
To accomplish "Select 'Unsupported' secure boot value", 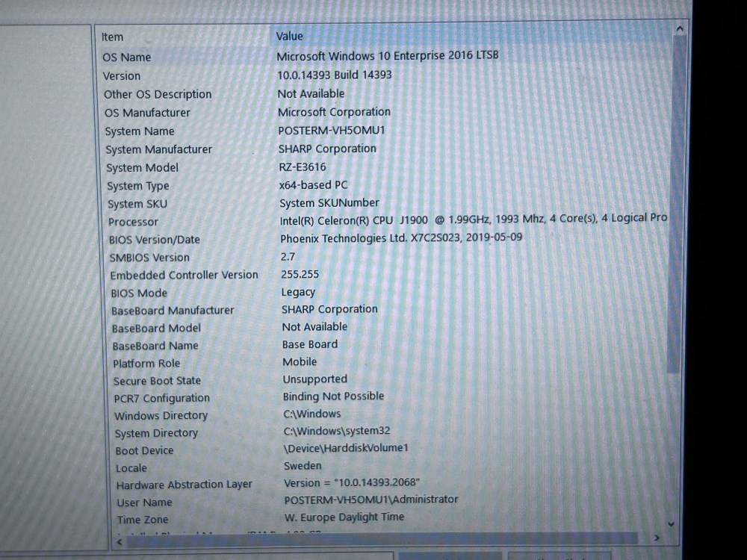I will click(315, 379).
